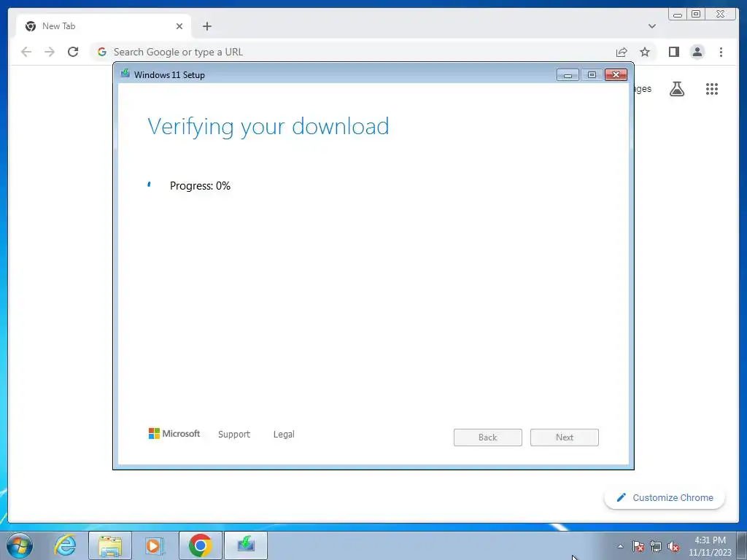Open Windows Explorer from taskbar
This screenshot has width=747, height=560.
[110, 545]
